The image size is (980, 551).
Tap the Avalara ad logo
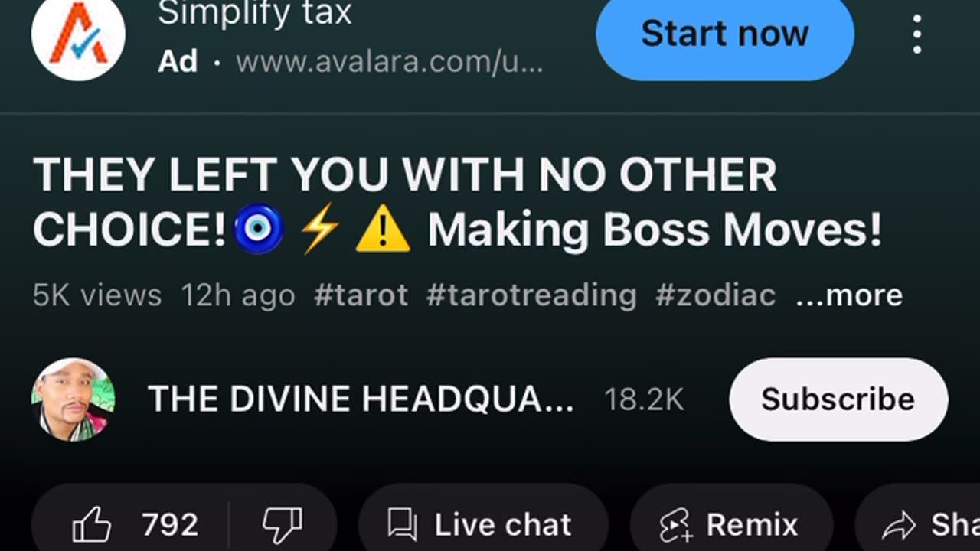(x=78, y=35)
